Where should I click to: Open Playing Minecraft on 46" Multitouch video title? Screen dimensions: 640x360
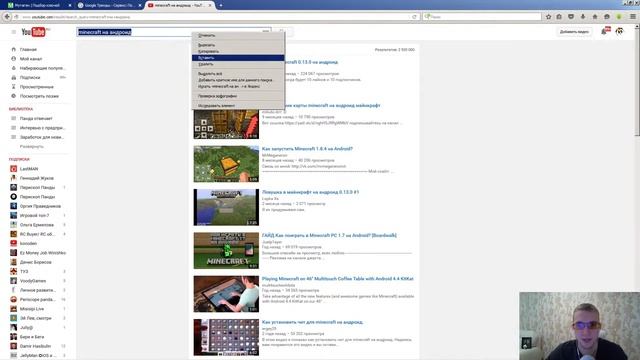338,279
